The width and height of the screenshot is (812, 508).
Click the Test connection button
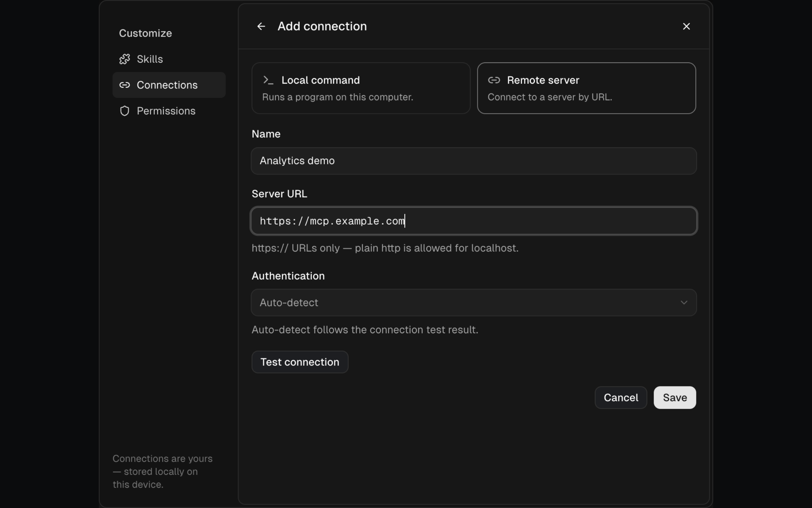click(300, 362)
